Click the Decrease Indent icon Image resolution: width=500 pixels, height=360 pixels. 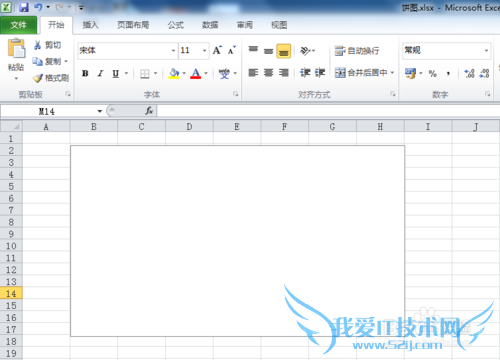pyautogui.click(x=305, y=73)
